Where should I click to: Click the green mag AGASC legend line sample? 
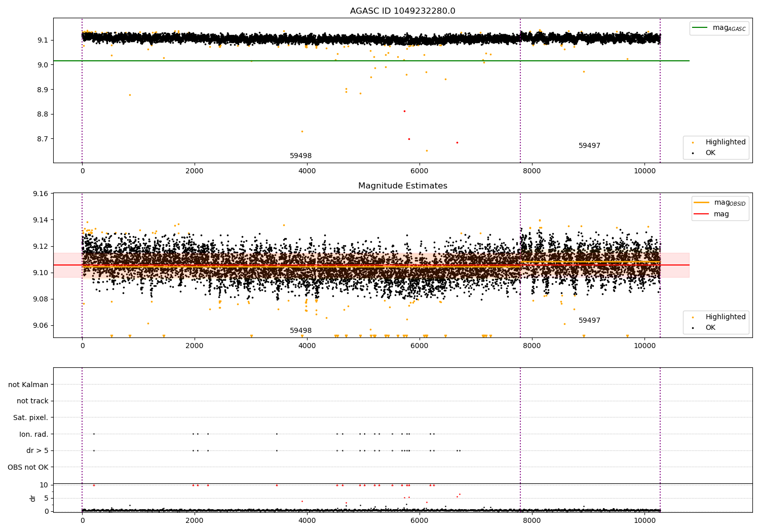point(700,28)
